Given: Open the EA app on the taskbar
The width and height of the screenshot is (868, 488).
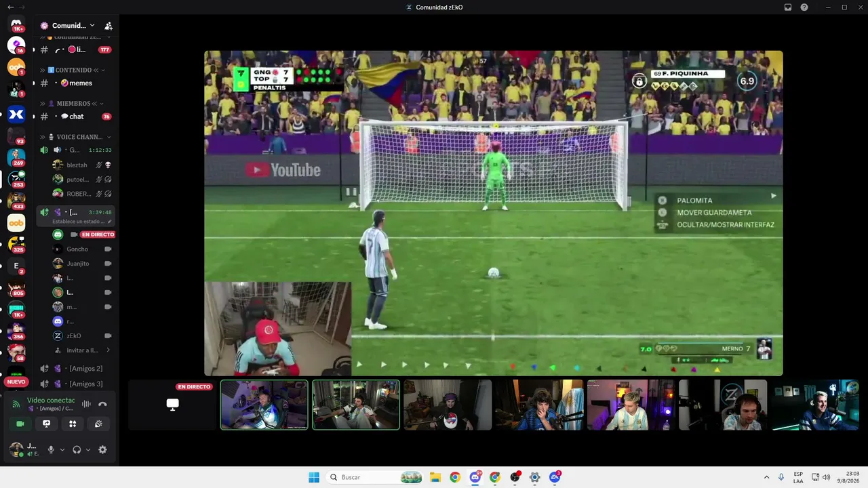Looking at the screenshot, I should tap(555, 477).
